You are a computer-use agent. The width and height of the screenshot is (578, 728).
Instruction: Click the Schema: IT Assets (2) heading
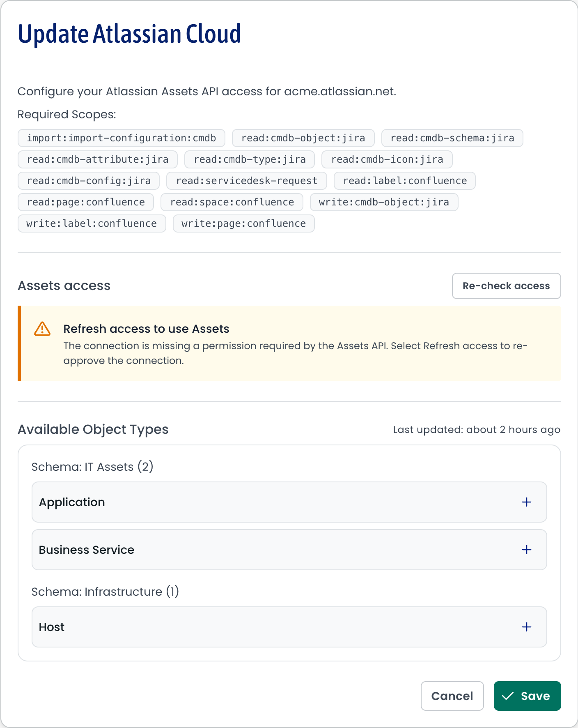tap(92, 467)
